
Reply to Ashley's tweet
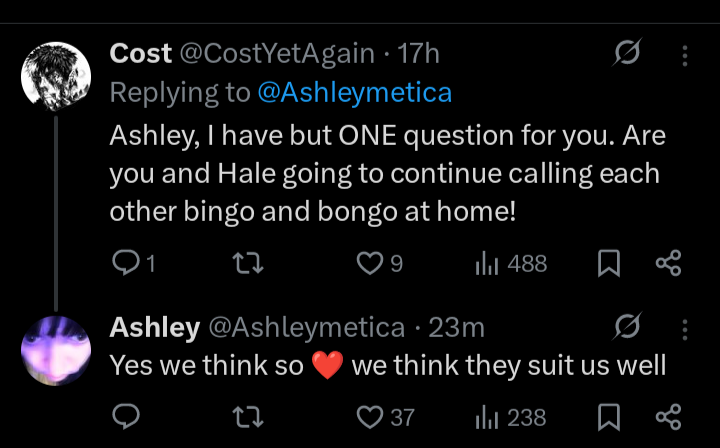125,416
